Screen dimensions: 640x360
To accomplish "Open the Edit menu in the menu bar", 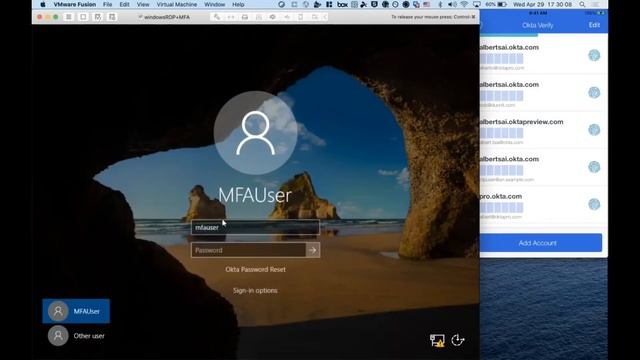I will coord(124,4).
